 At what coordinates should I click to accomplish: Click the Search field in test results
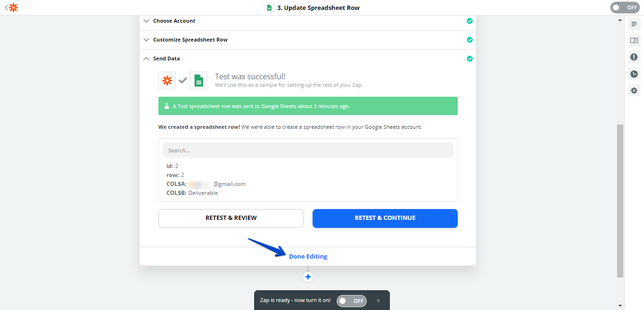click(x=308, y=151)
